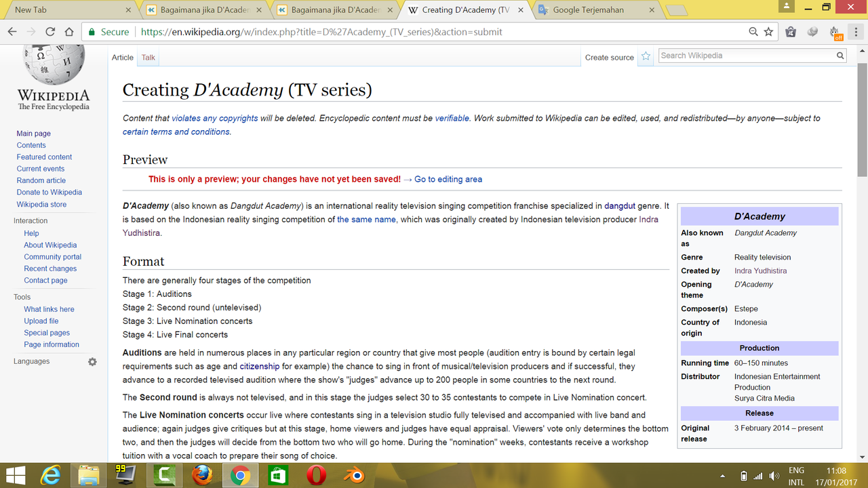Viewport: 868px width, 488px height.
Task: Open the Talk page tab
Action: 149,58
